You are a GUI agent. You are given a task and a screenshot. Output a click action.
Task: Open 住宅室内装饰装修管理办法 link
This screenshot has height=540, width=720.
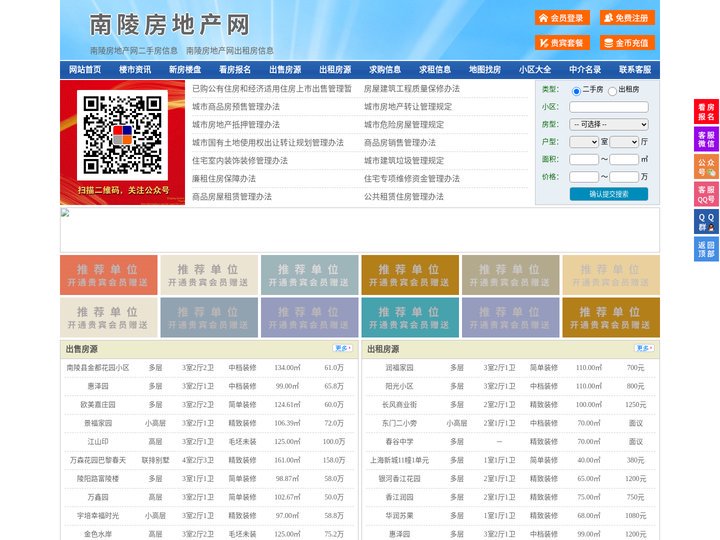(240, 161)
